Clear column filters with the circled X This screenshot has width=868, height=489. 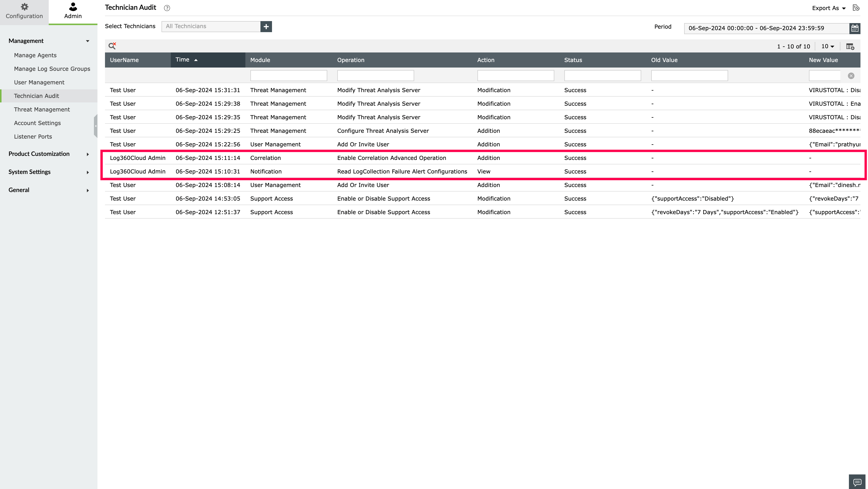point(851,76)
